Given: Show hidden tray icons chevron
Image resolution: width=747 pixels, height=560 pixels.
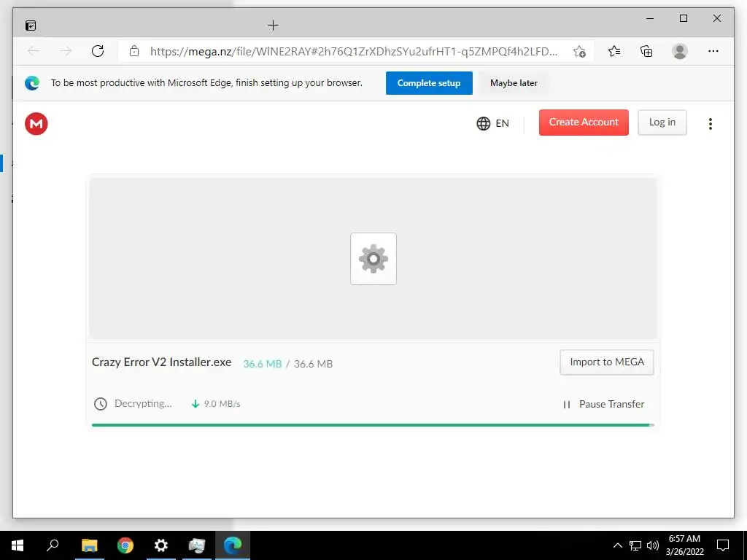Looking at the screenshot, I should [617, 545].
